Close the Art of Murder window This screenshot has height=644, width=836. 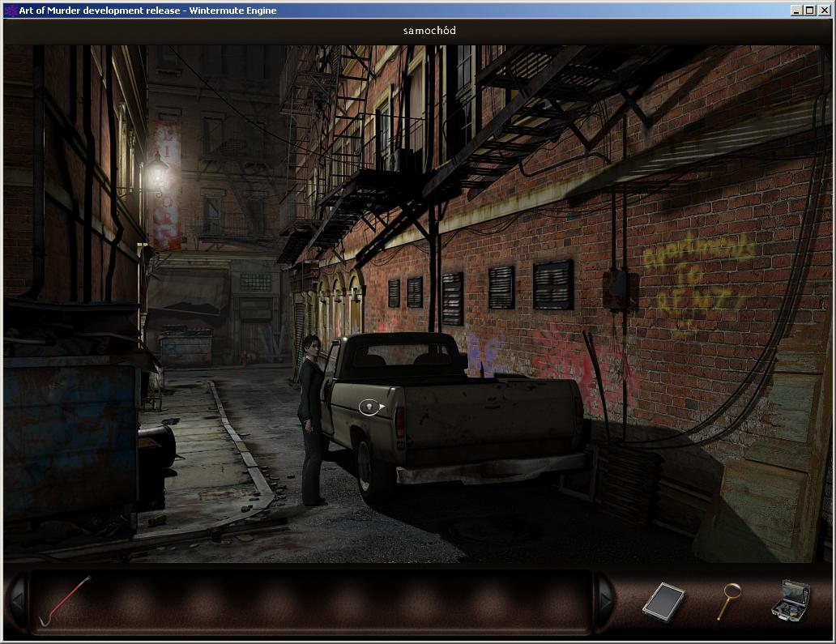pos(823,11)
